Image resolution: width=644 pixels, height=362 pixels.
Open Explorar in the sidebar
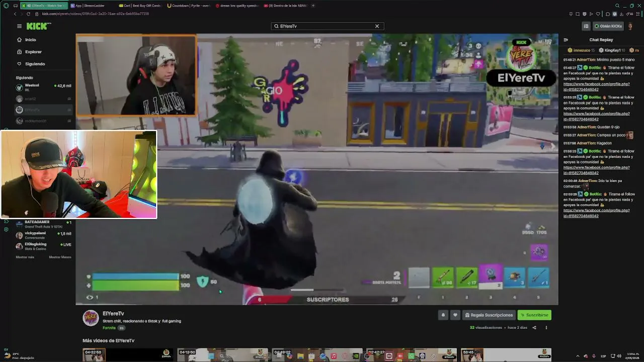(33, 52)
